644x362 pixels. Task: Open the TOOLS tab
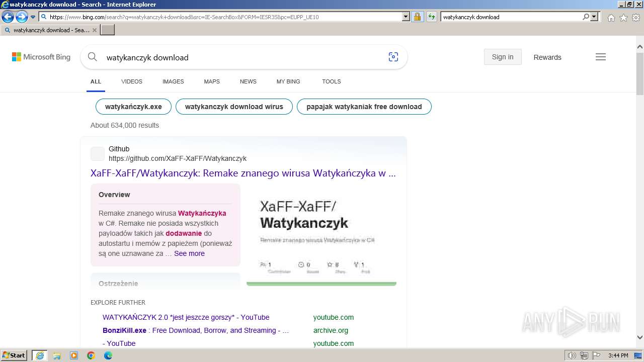click(332, 81)
